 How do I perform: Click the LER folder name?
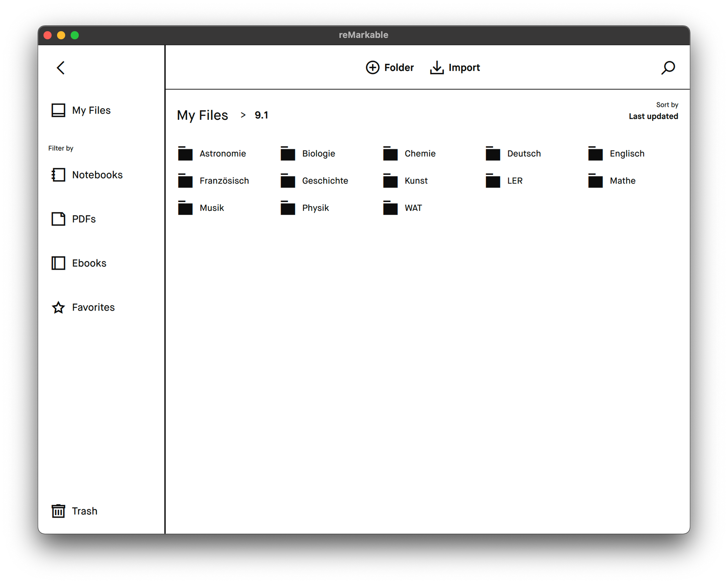pos(515,181)
